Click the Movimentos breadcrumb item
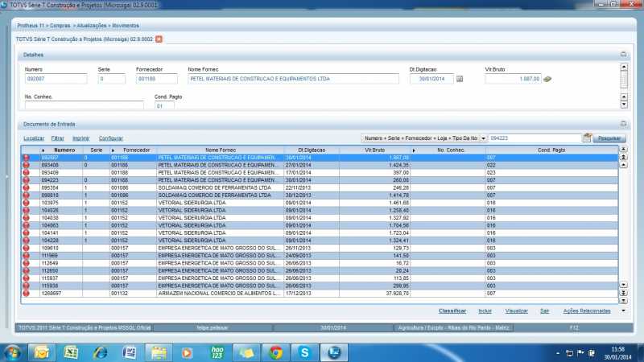This screenshot has width=644, height=362. [x=126, y=26]
